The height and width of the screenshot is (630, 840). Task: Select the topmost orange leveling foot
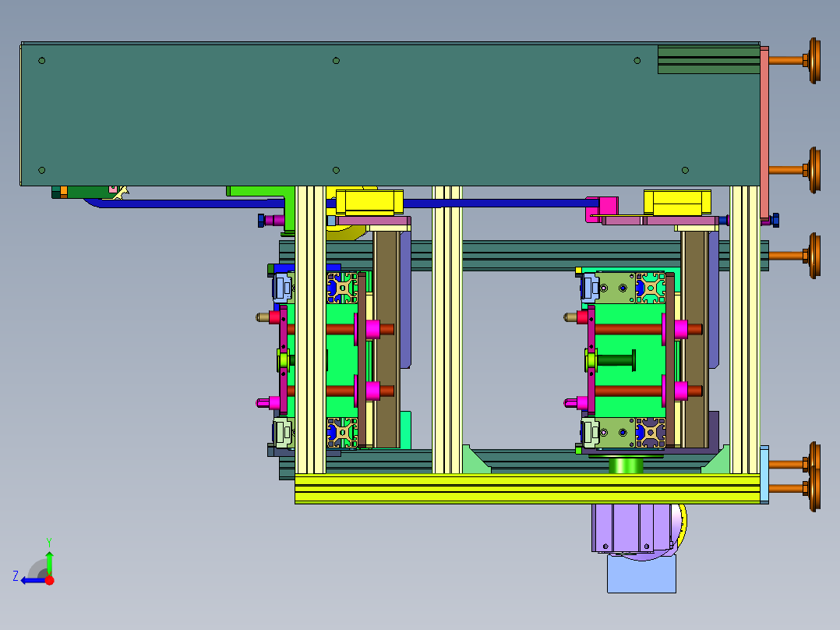tap(795, 60)
